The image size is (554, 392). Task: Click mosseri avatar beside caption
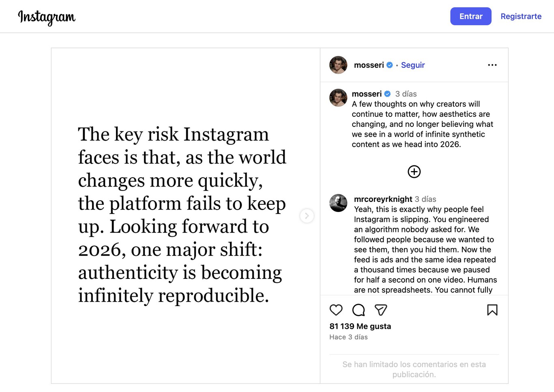point(338,98)
